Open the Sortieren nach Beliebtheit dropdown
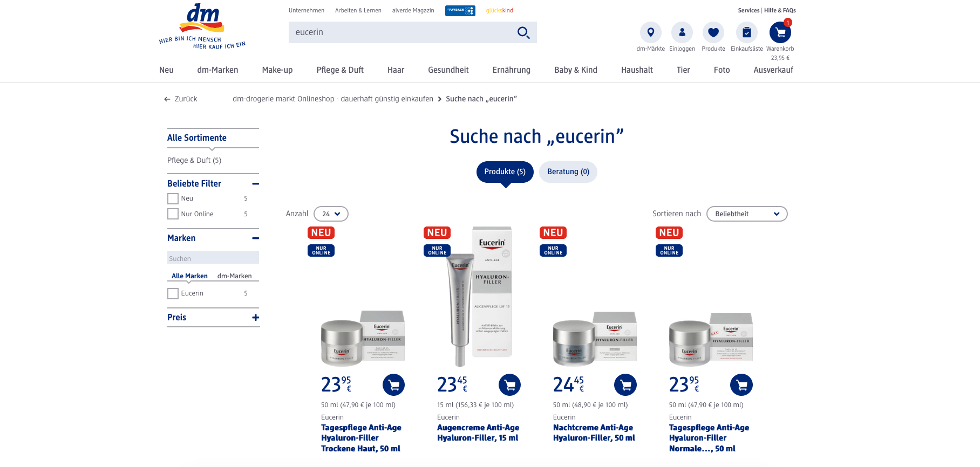 [x=746, y=214]
